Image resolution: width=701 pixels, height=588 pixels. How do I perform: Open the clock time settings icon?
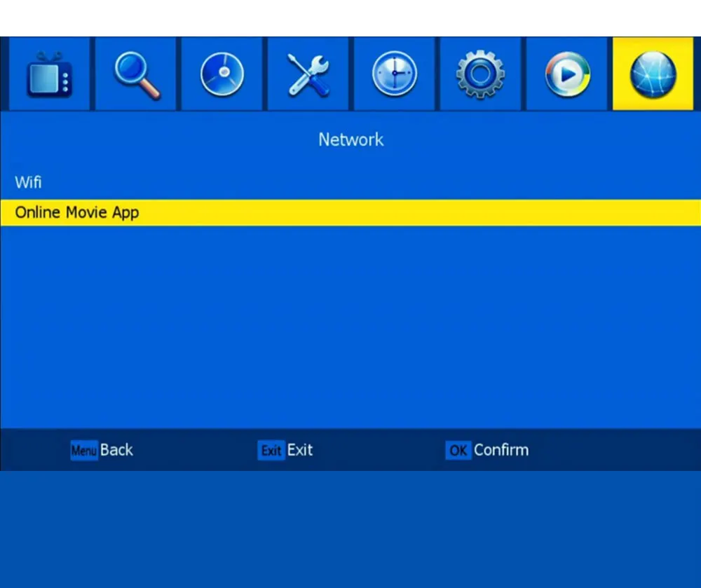(394, 74)
